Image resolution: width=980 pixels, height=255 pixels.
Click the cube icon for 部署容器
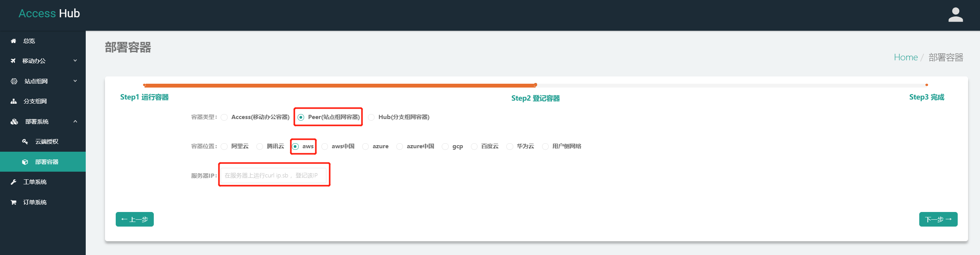pyautogui.click(x=25, y=162)
